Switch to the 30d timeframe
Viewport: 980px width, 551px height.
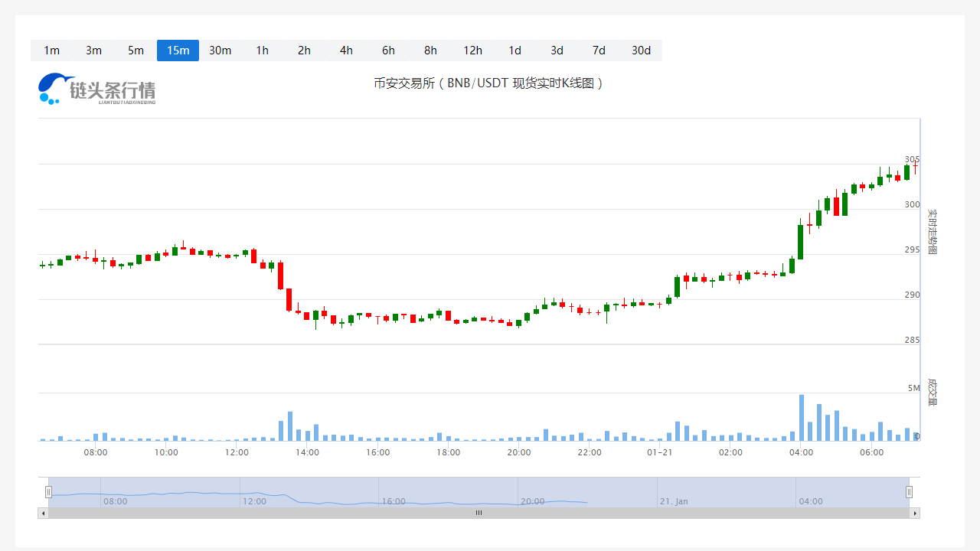641,51
